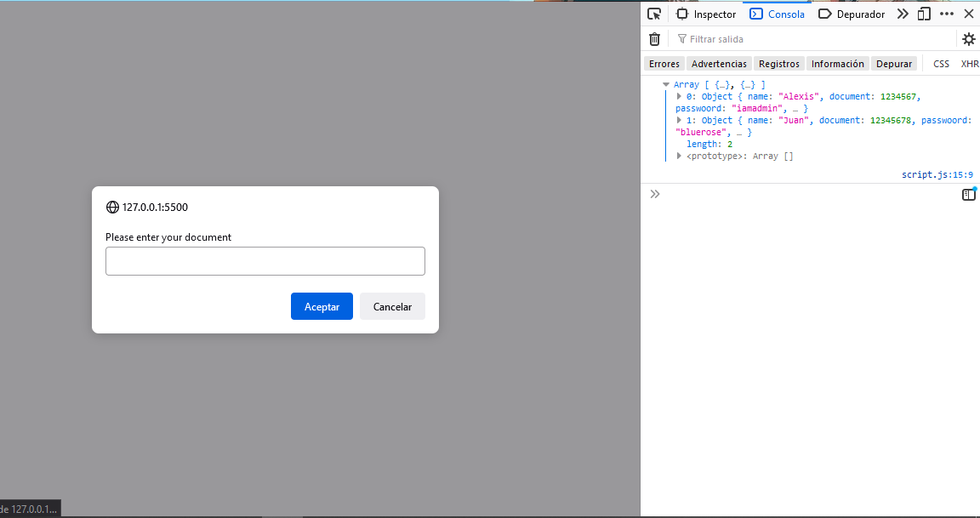Expand the Array prototype entry
Image resolution: width=980 pixels, height=518 pixels.
(678, 156)
